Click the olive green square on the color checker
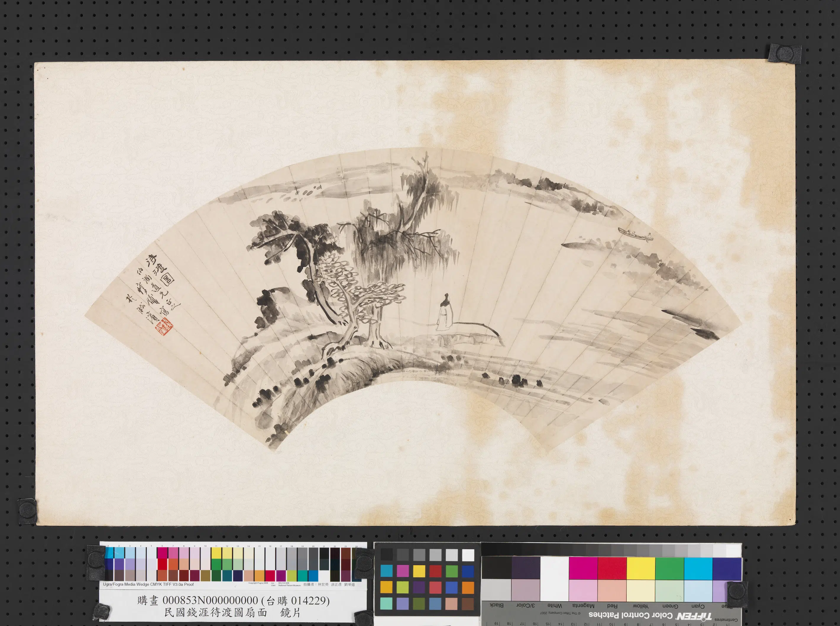Viewport: 840px width, 626px height. 419,603
